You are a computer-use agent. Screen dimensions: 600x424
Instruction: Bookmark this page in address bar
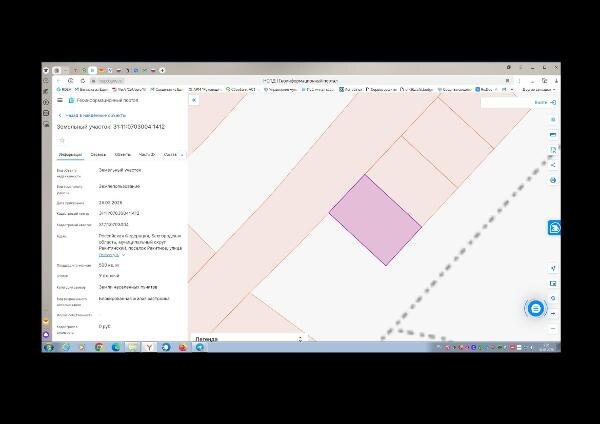[507, 81]
